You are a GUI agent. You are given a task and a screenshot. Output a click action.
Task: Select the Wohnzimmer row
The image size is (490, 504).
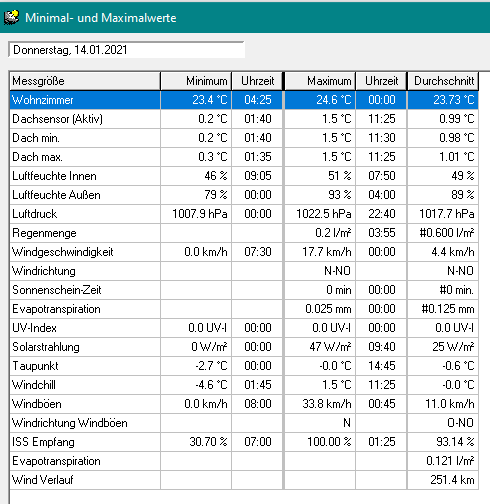pos(244,100)
